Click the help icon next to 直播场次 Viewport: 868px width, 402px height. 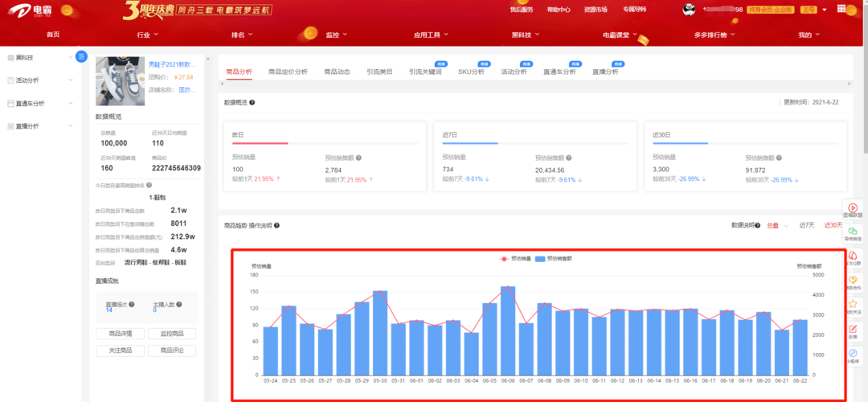(131, 304)
